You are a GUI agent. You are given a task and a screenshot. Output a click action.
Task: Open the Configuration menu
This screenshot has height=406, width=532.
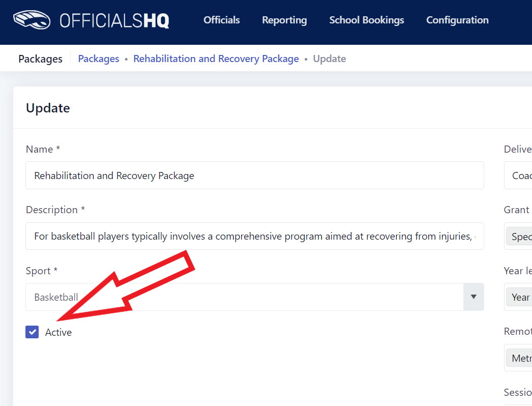click(457, 20)
